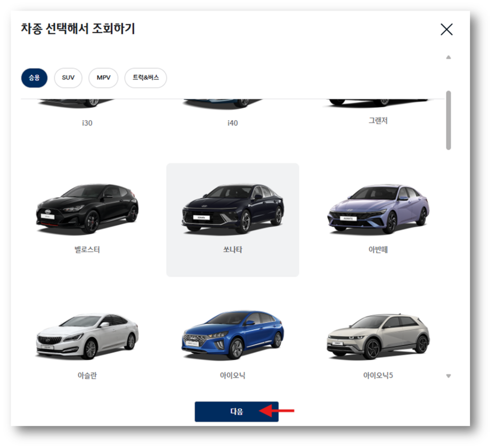Click the dialog title 차종 선택해서 조회하기
Viewport: 492px width, 448px height.
[77, 29]
